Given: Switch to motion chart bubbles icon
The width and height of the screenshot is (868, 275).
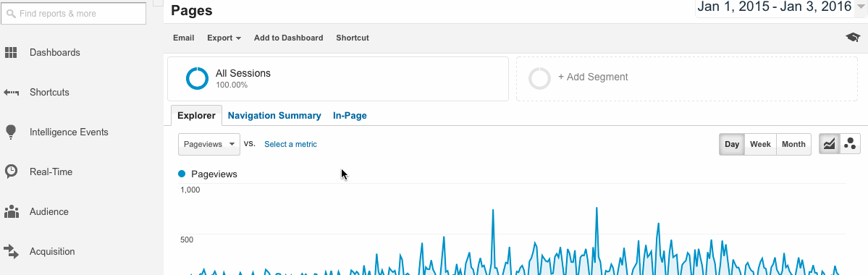Looking at the screenshot, I should click(x=850, y=145).
